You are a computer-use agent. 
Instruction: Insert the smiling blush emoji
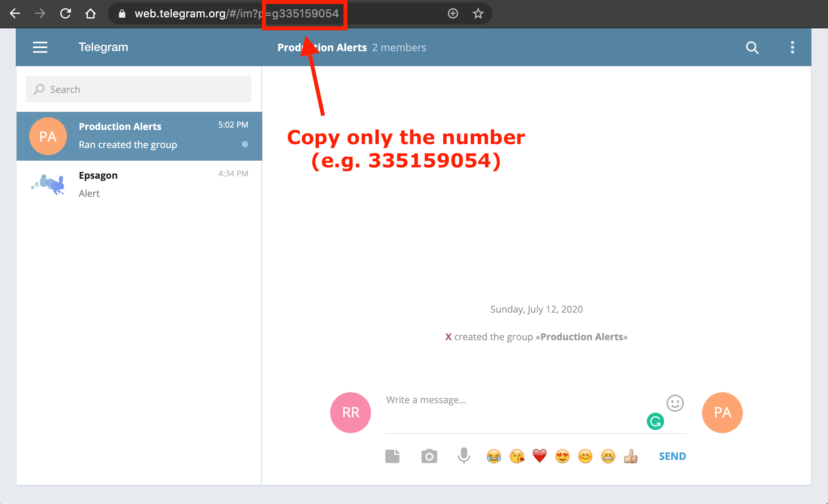585,456
